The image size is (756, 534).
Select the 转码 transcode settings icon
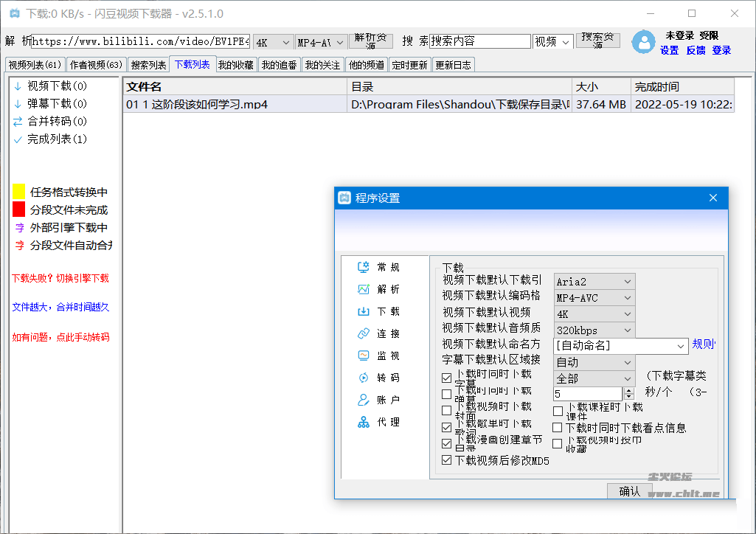point(363,378)
